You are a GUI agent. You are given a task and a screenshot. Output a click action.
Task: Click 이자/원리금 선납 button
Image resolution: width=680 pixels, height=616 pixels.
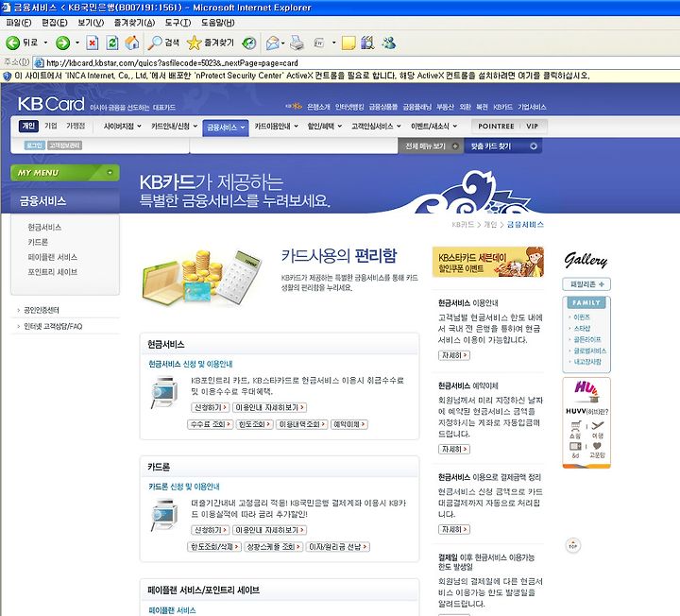click(x=338, y=547)
